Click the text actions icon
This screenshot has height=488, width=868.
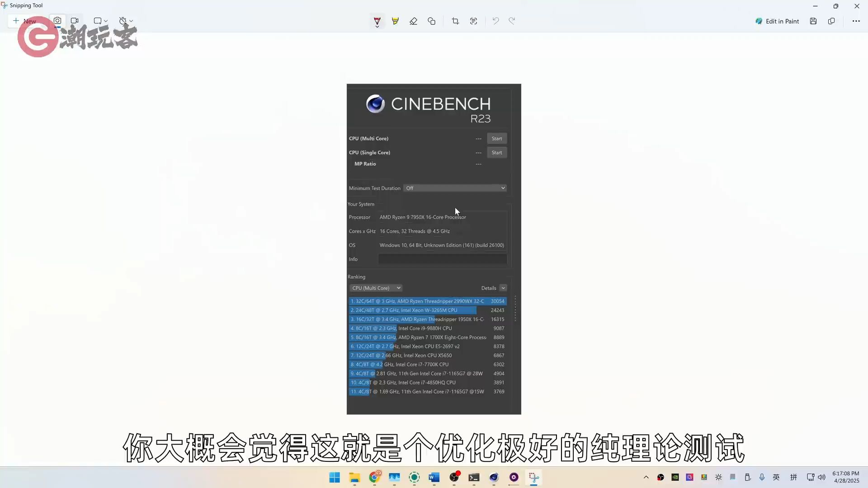473,21
